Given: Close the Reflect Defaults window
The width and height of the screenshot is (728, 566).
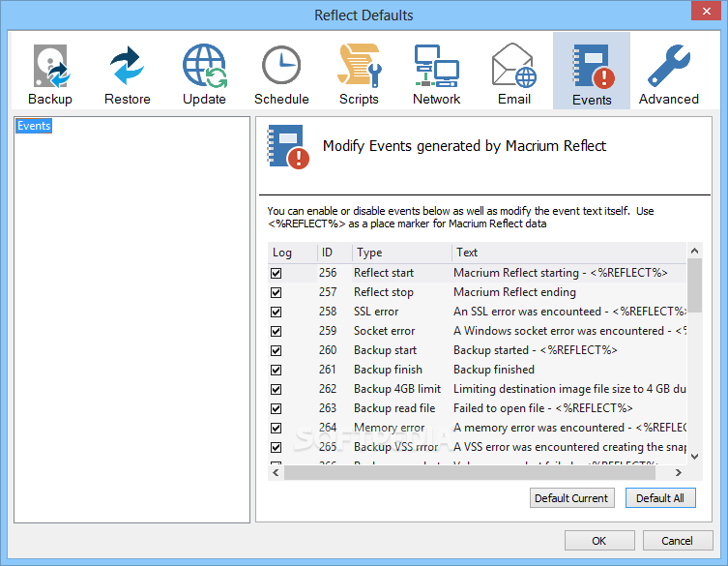Looking at the screenshot, I should coord(706,11).
